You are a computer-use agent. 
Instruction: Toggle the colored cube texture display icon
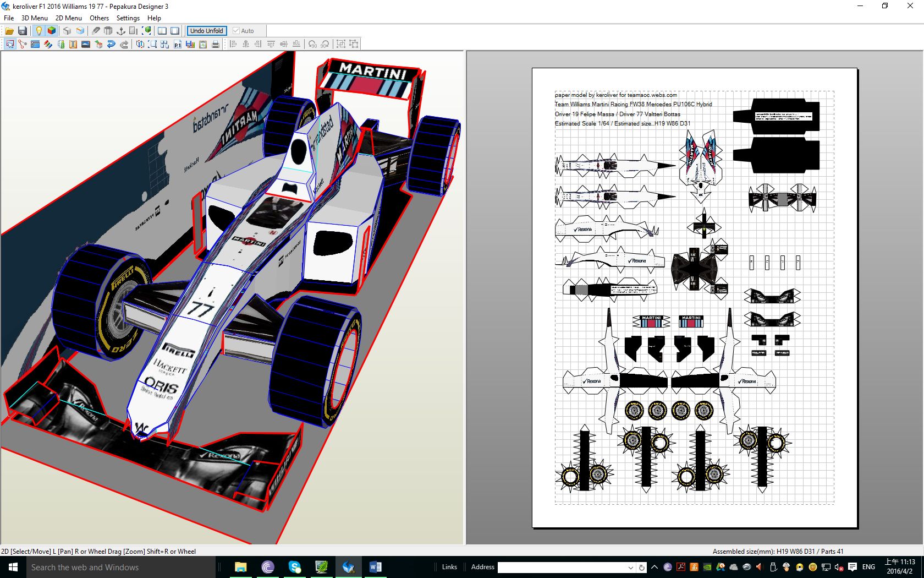[x=52, y=31]
